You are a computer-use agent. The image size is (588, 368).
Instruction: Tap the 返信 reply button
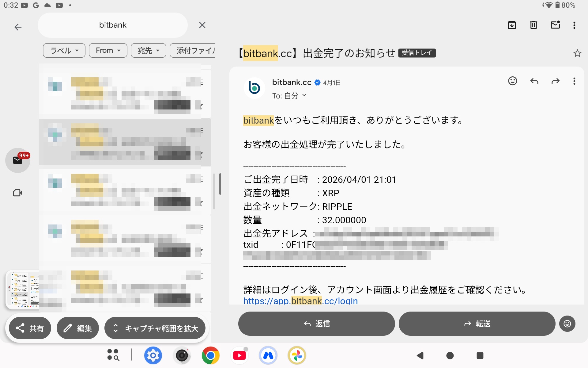click(316, 324)
